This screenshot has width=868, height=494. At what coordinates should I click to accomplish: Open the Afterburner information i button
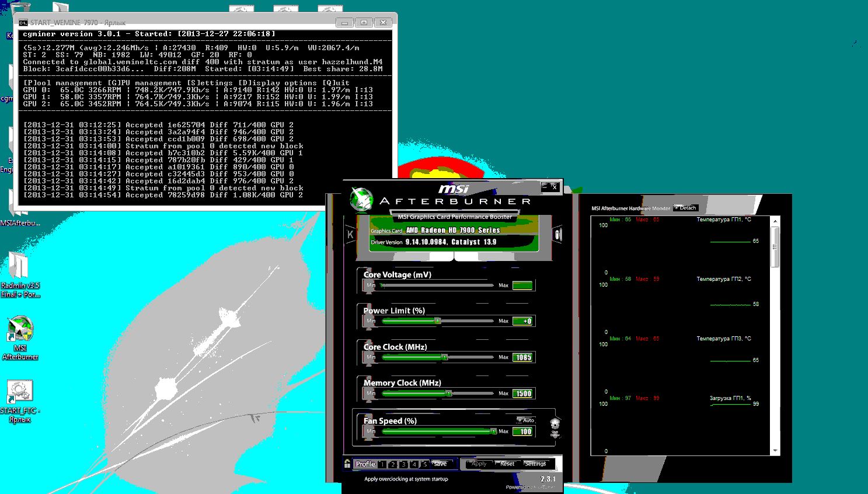[x=558, y=234]
